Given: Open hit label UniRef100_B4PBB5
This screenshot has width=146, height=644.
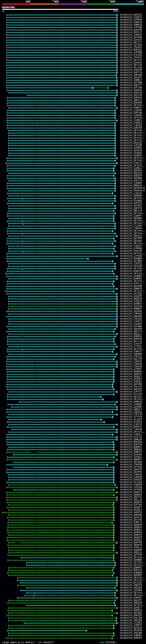Looking at the screenshot, I should pos(131,560).
